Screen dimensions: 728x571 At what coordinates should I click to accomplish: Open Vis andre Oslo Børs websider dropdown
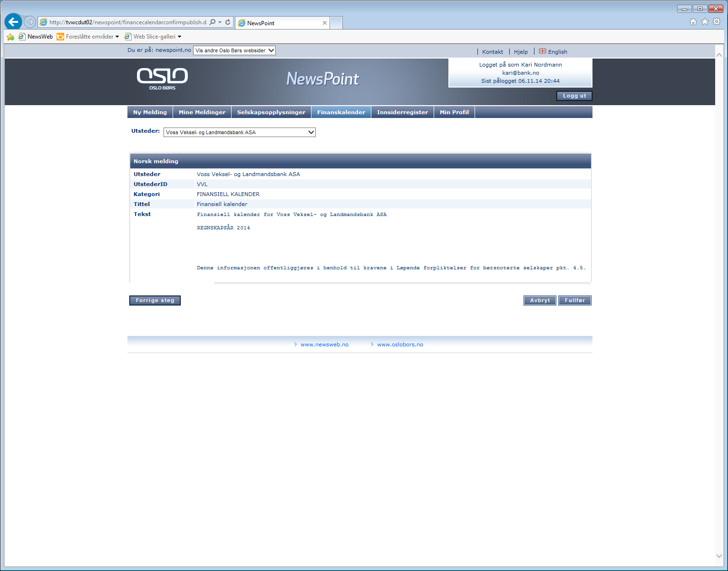coord(234,50)
